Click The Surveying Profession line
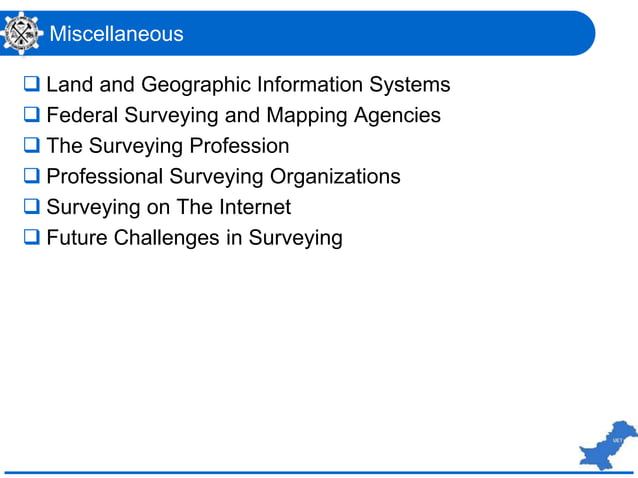 (168, 146)
